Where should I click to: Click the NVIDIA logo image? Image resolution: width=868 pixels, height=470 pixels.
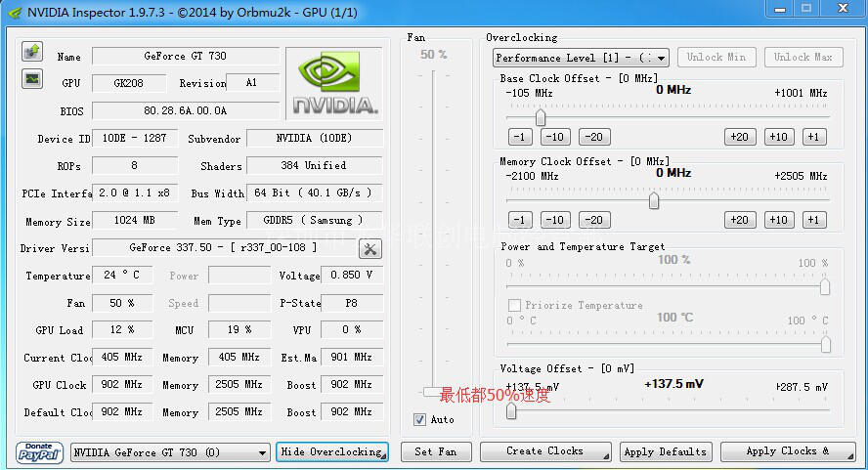333,83
